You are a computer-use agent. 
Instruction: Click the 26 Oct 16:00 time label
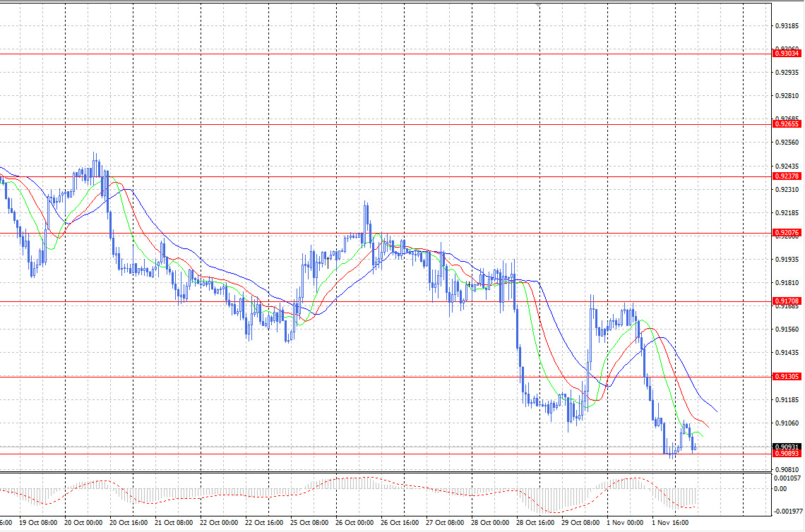point(400,523)
